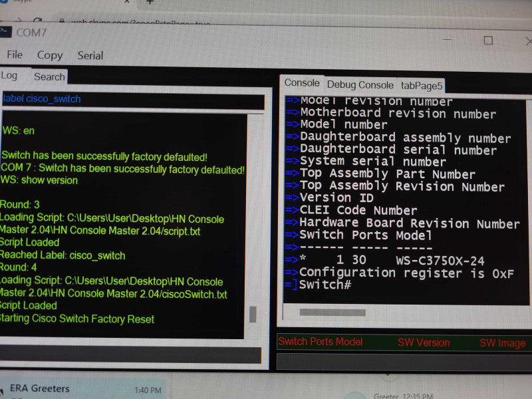Screen dimensions: 532x399
Task: Click 'Reached Label: cisco_switch' log line
Action: tap(63, 255)
